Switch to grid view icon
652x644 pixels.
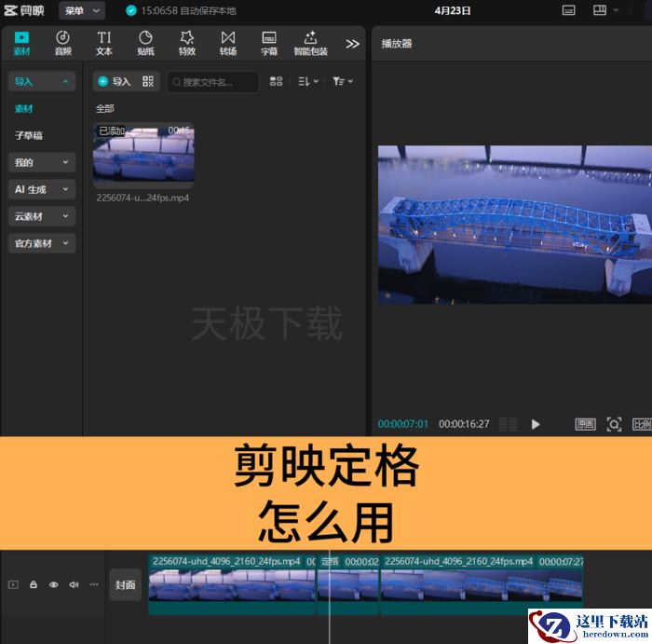pyautogui.click(x=276, y=81)
